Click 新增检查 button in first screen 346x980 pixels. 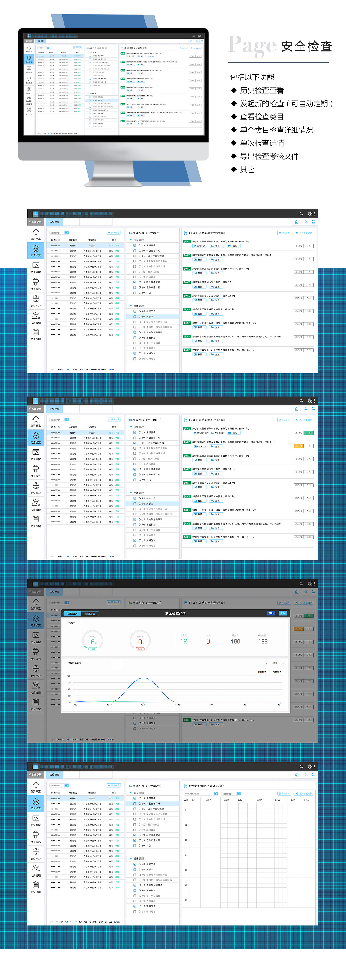click(114, 232)
